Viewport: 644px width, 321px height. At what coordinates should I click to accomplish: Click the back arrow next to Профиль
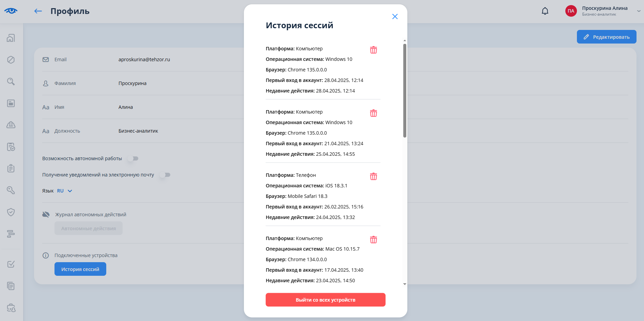(x=38, y=11)
